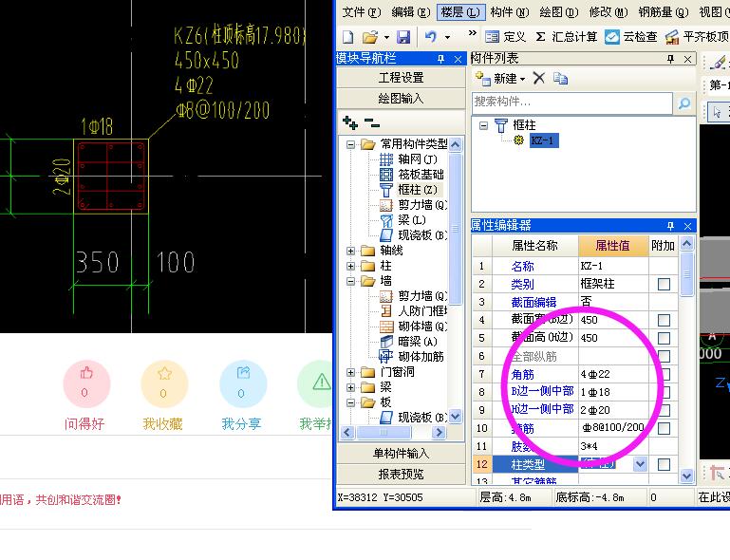730x560 pixels.
Task: Expand the 门窗洞 folder
Action: [x=350, y=372]
